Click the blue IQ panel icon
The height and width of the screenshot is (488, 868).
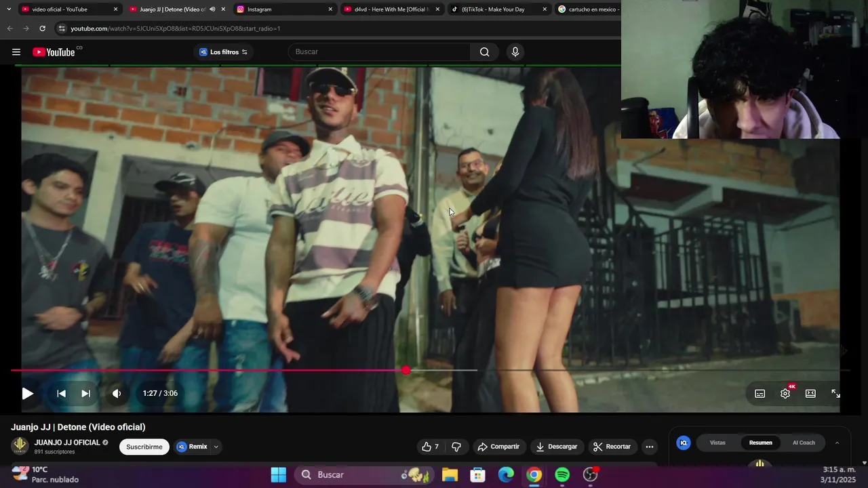coord(684,443)
